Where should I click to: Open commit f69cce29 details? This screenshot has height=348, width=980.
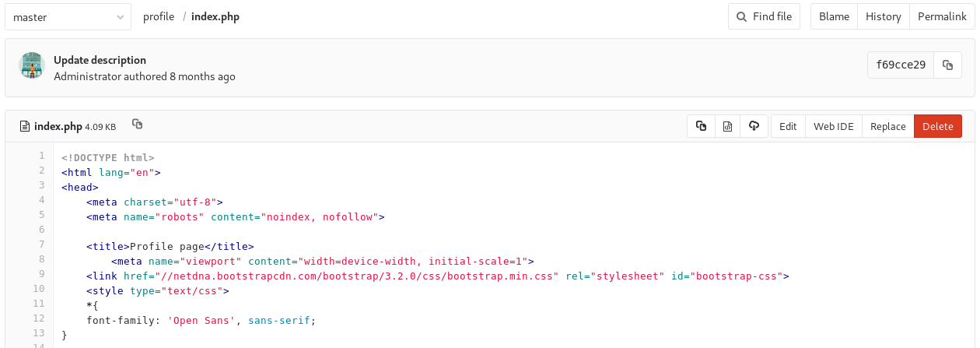(901, 65)
